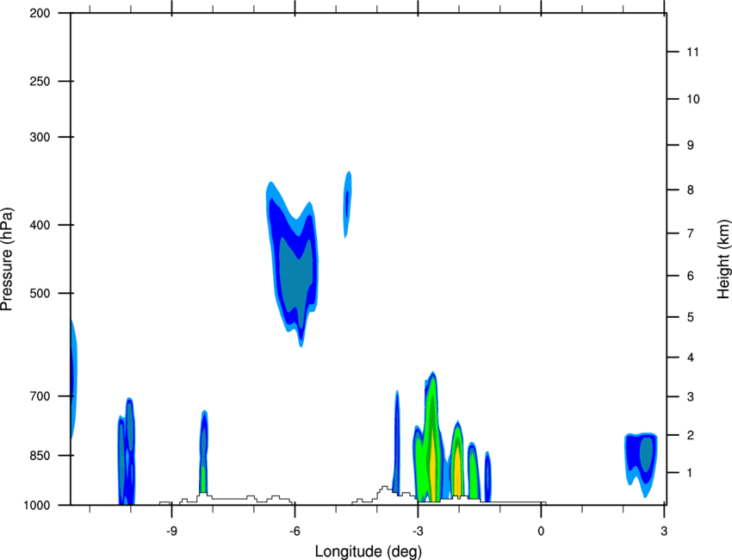Viewport: 732px width, 560px height.
Task: Click the "Pressure (hPa)" axis title
Action: coord(7,259)
